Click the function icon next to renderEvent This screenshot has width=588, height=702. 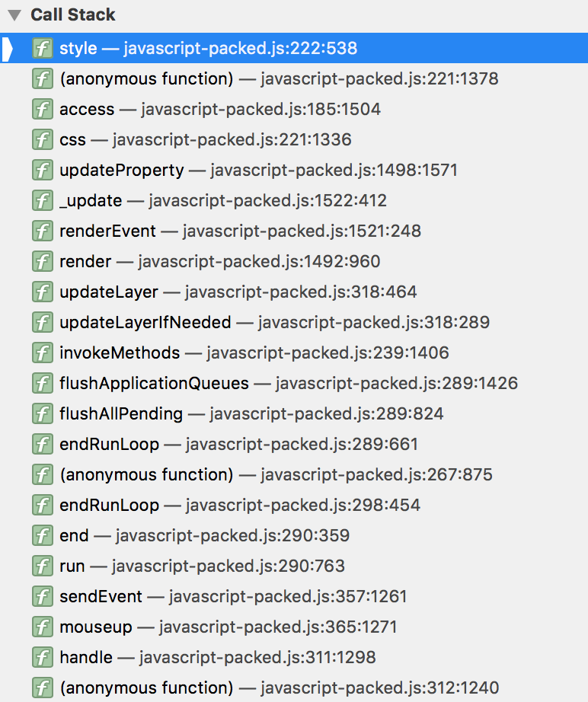coord(43,231)
